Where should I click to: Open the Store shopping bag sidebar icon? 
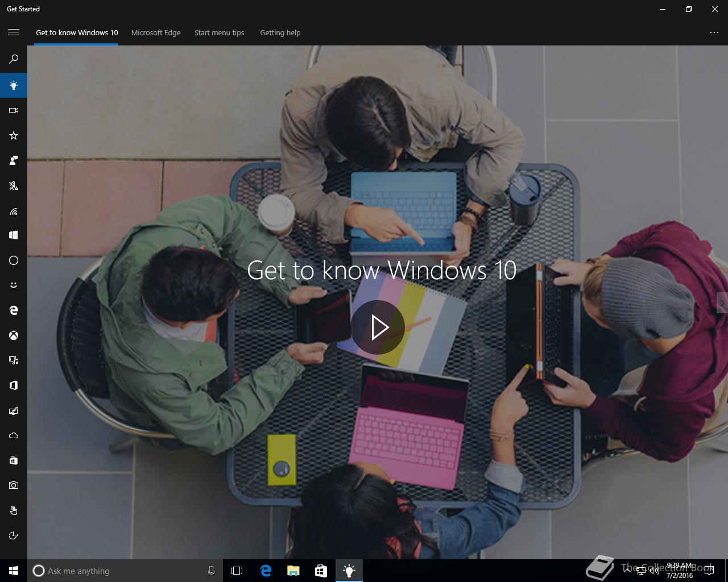tap(14, 460)
